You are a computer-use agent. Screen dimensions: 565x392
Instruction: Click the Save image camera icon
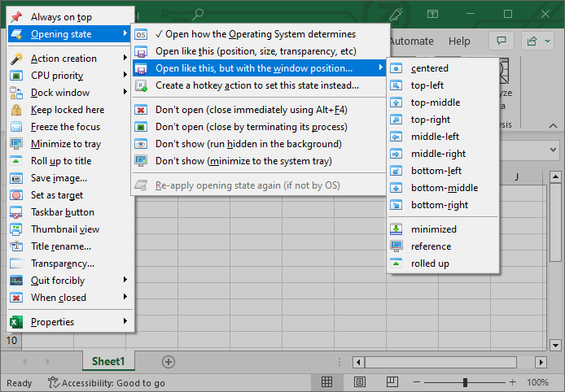coord(16,178)
